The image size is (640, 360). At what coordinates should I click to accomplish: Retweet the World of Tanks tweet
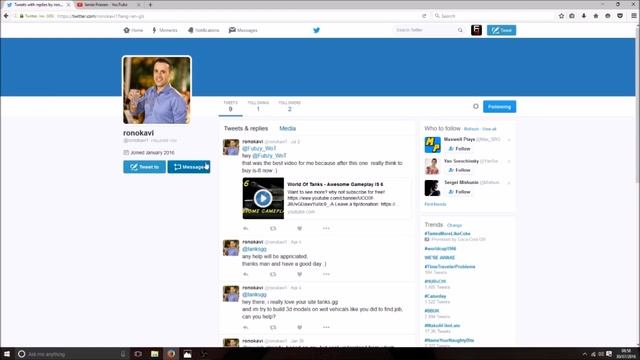[x=273, y=228]
